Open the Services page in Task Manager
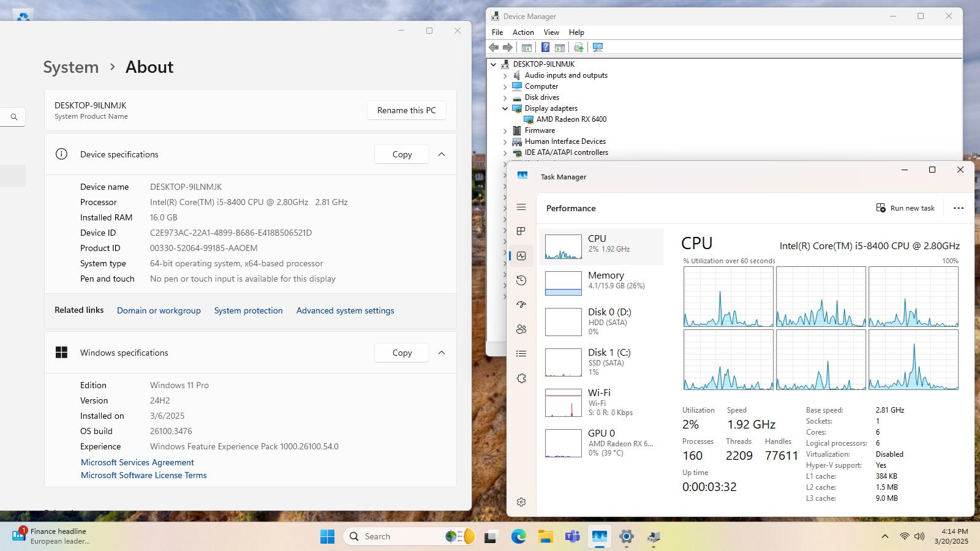This screenshot has height=551, width=980. click(521, 378)
